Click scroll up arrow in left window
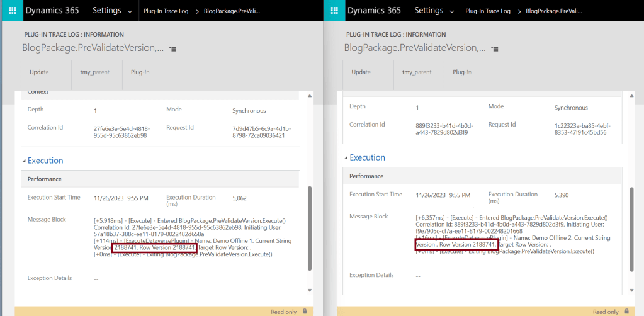 point(310,96)
